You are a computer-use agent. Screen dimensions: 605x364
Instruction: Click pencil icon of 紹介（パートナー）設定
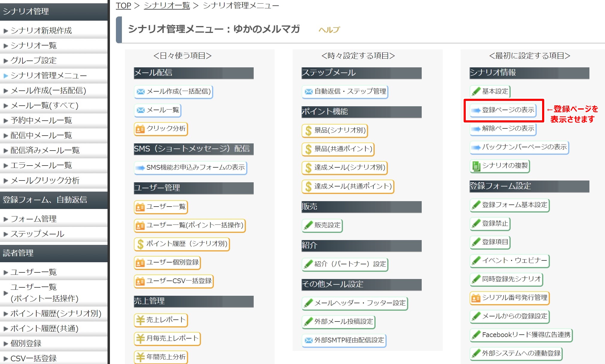[x=308, y=264]
